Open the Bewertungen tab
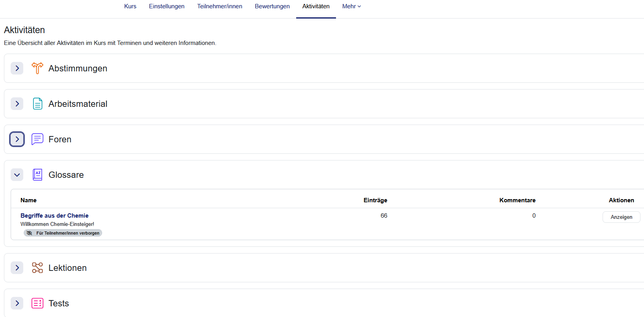This screenshot has width=644, height=317. point(272,6)
